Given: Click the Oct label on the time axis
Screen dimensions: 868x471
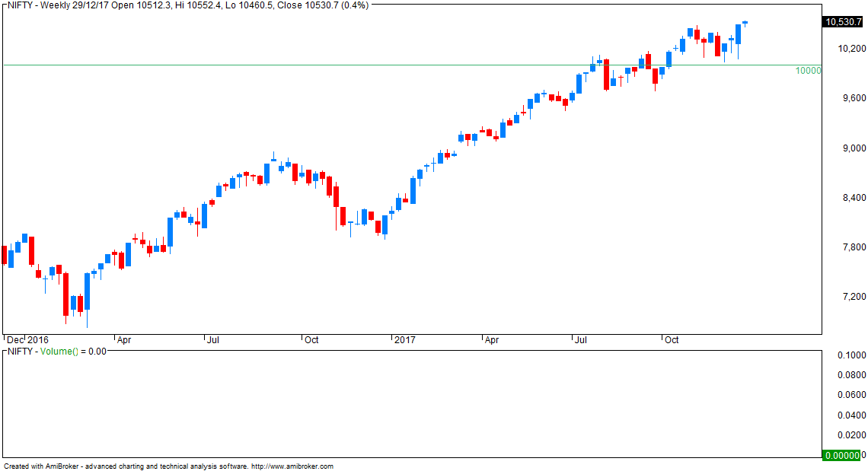Looking at the screenshot, I should 673,340.
